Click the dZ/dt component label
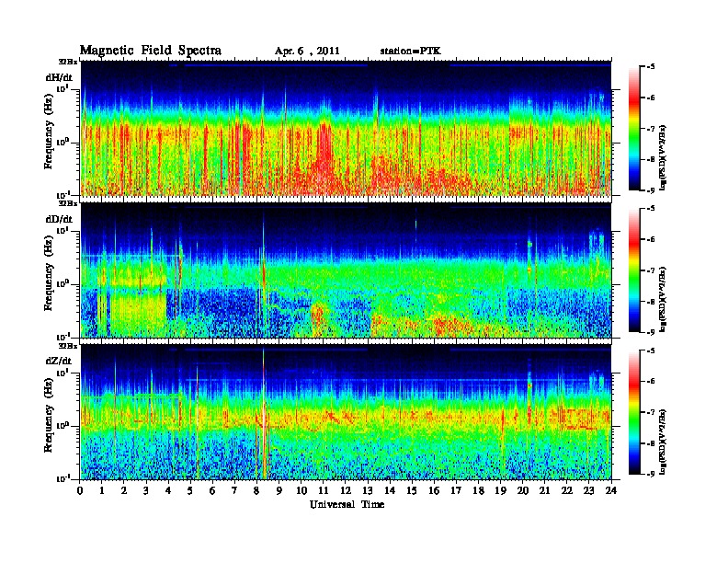The width and height of the screenshot is (728, 563). [59, 361]
